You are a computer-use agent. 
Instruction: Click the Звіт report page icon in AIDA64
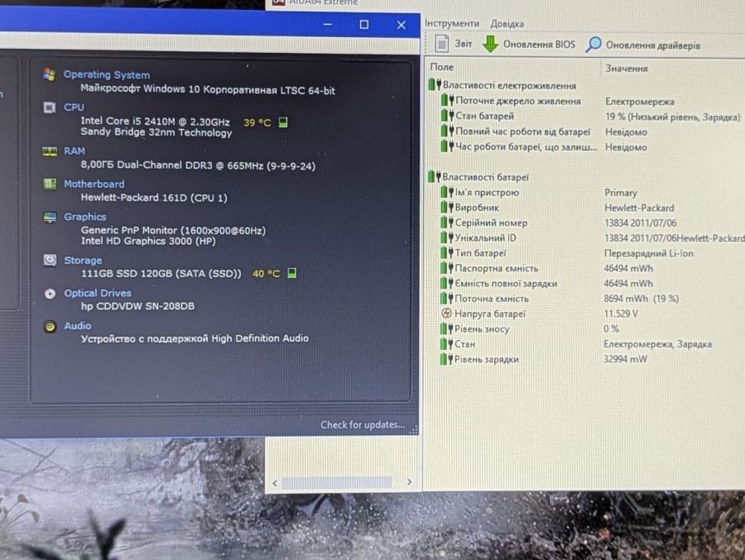(x=441, y=44)
